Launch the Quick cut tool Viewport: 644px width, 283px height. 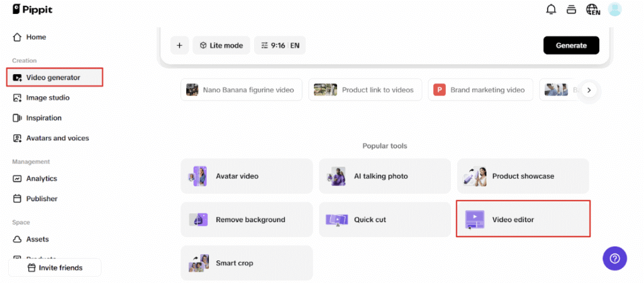[x=384, y=219]
